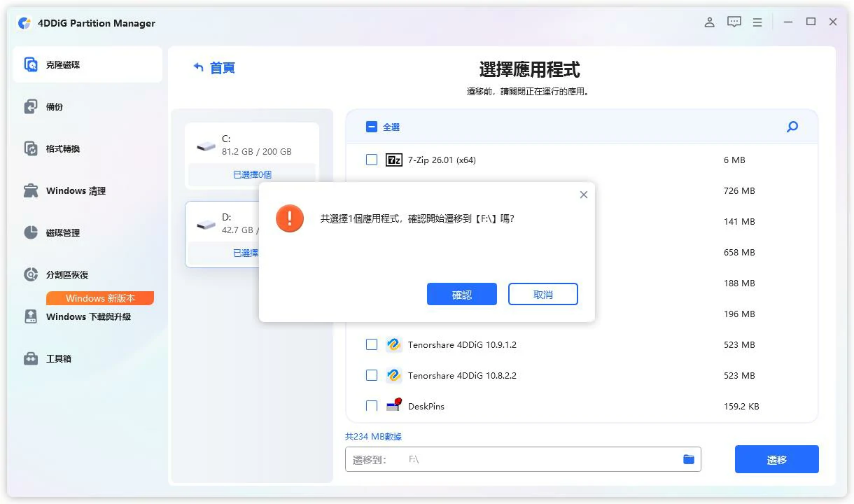The height and width of the screenshot is (504, 854).
Task: Click 已選擇0個 under C: drive
Action: click(252, 174)
